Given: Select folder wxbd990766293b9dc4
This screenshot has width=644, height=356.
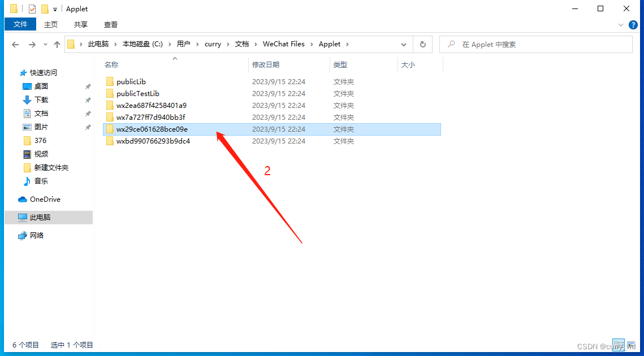Looking at the screenshot, I should (271, 141).
